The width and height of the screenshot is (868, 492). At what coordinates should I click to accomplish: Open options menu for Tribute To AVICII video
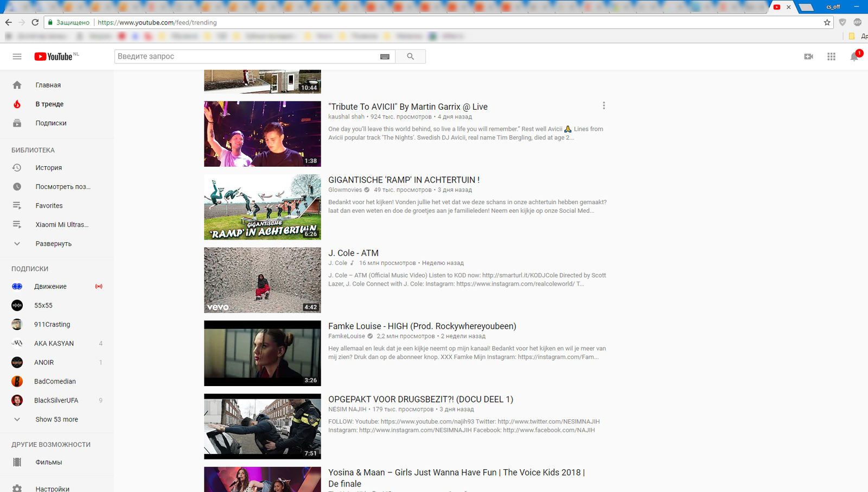(x=604, y=106)
